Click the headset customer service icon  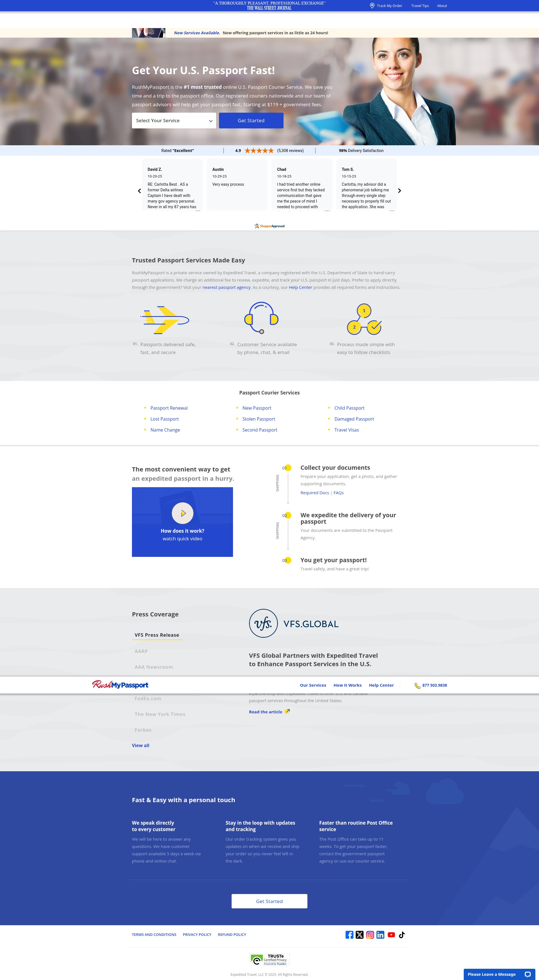pyautogui.click(x=261, y=318)
